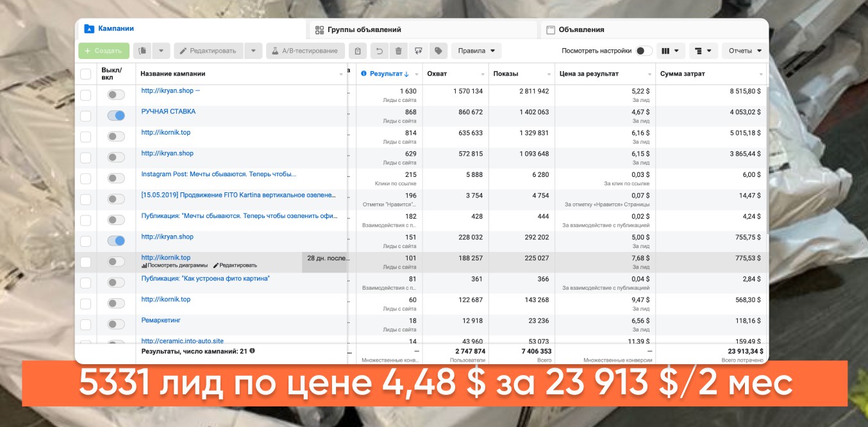868x427 pixels.
Task: Click Посмотреть диаграммы under ikornik.top
Action: point(174,265)
